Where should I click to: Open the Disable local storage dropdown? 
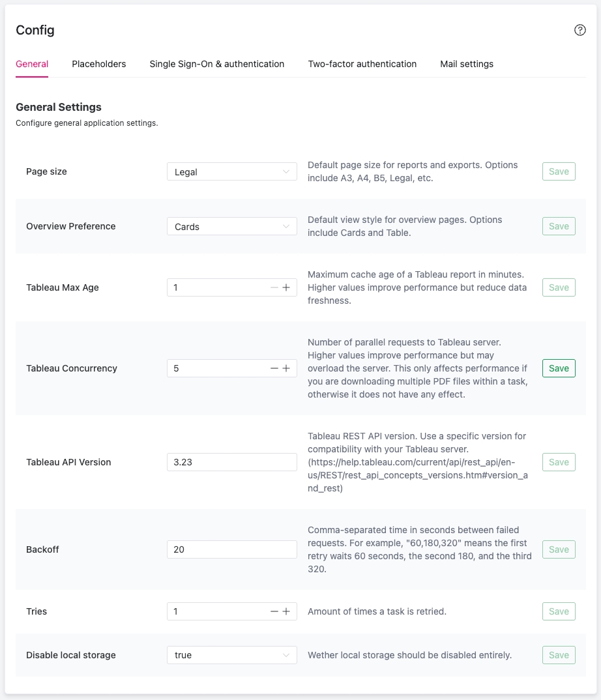(x=231, y=655)
